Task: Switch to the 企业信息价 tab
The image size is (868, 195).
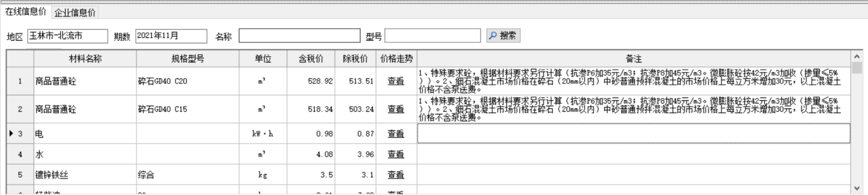Action: [x=75, y=12]
